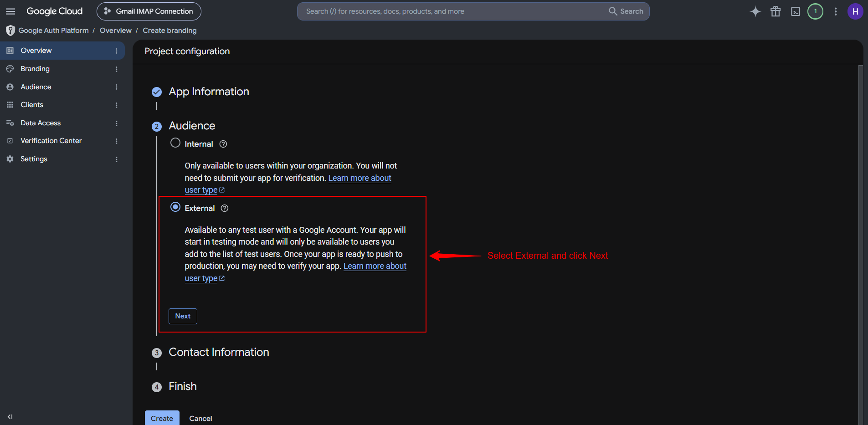This screenshot has height=425, width=868.
Task: Click the Search button in the top bar
Action: pyautogui.click(x=626, y=11)
